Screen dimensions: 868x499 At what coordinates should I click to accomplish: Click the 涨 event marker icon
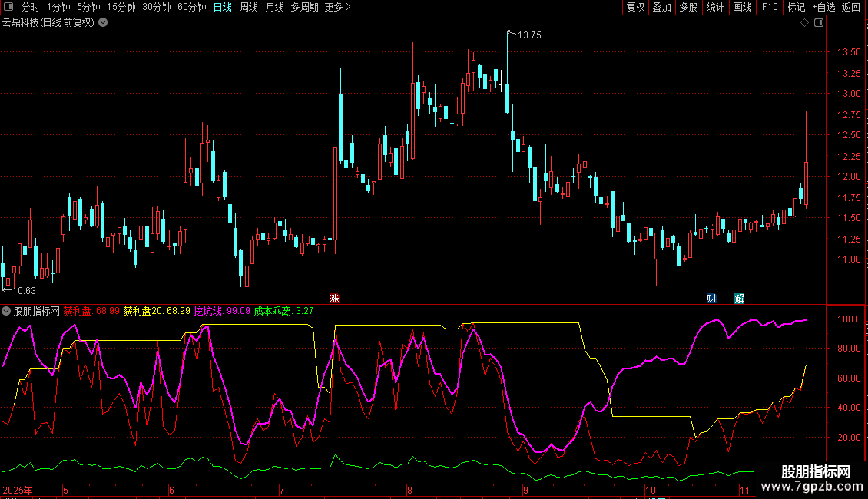click(334, 298)
